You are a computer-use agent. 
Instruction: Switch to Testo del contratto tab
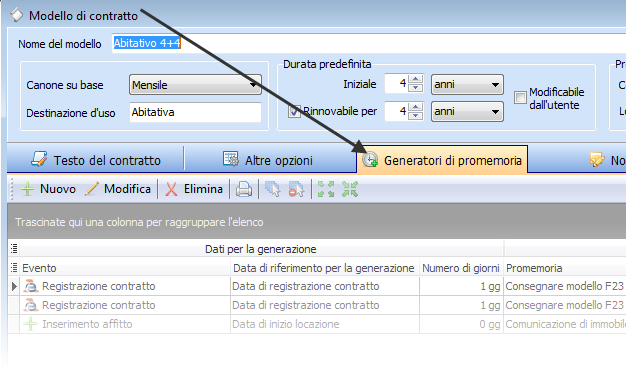[96, 160]
